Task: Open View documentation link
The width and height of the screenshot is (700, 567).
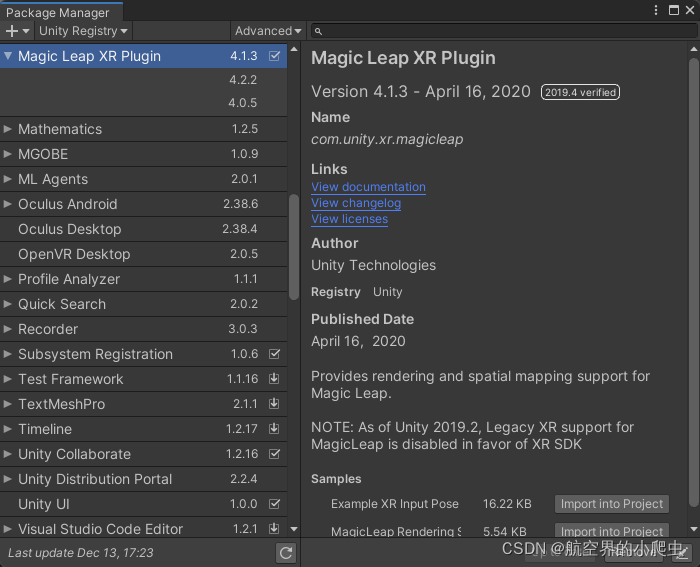Action: click(368, 187)
